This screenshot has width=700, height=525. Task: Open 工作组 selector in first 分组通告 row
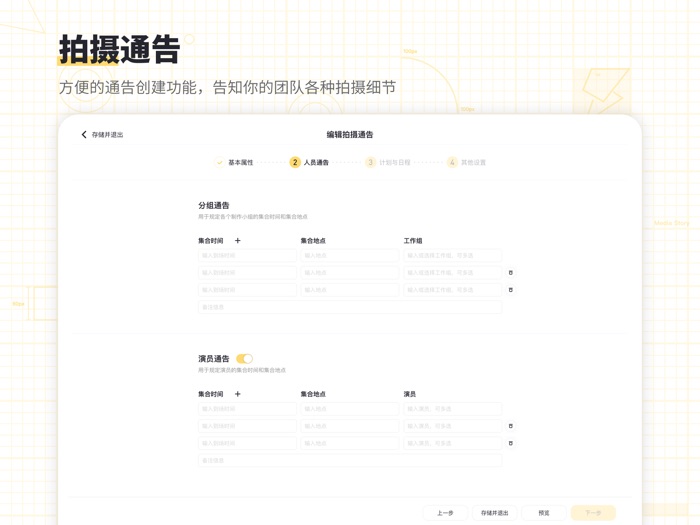point(453,256)
